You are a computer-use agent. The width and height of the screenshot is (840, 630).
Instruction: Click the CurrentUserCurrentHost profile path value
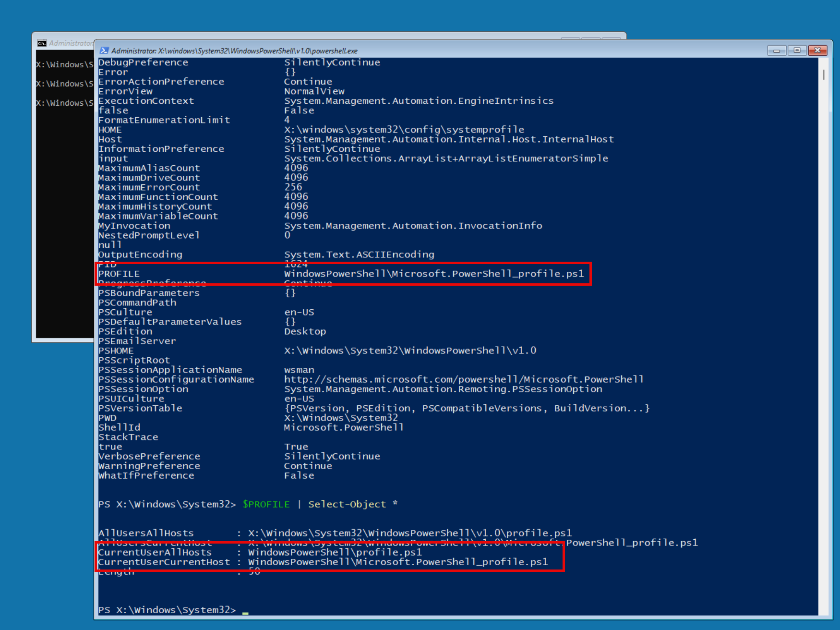397,562
